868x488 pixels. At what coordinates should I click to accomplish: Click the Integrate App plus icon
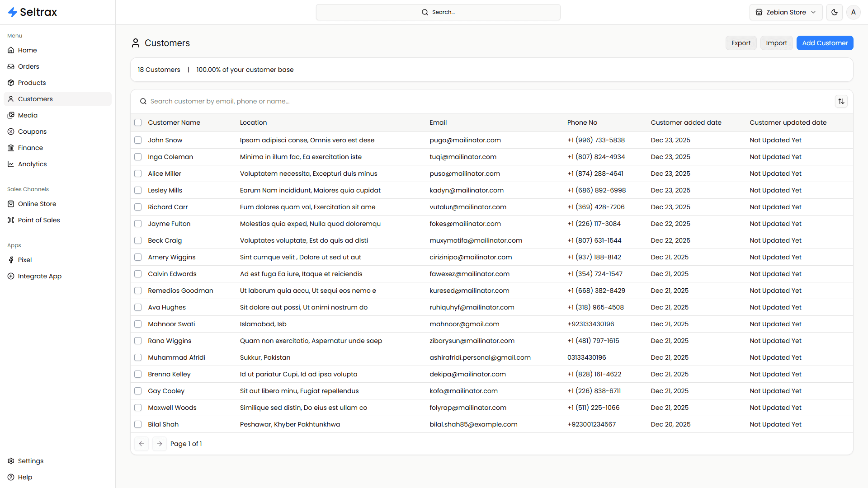tap(11, 276)
